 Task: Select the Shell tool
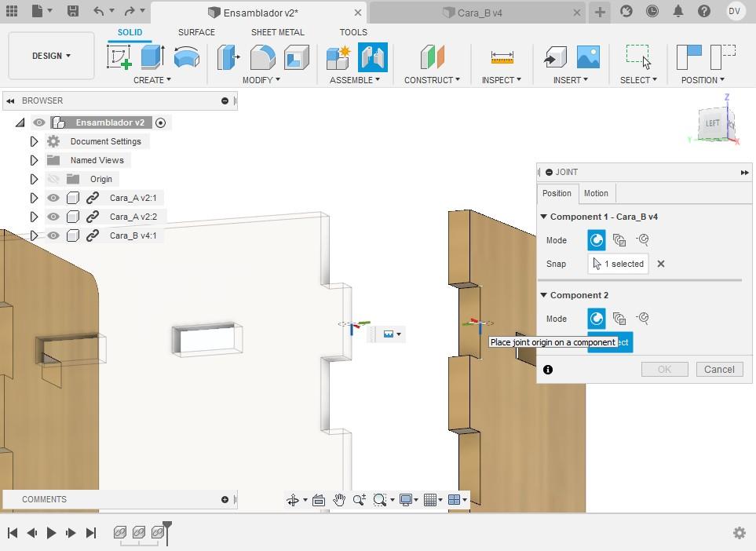click(297, 57)
